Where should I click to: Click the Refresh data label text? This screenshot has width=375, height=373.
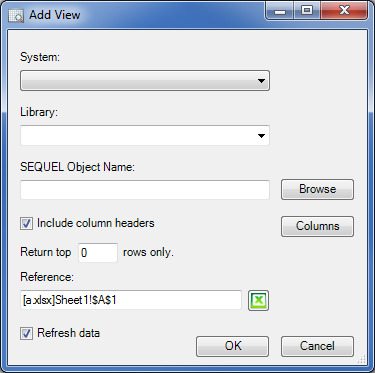pos(68,333)
